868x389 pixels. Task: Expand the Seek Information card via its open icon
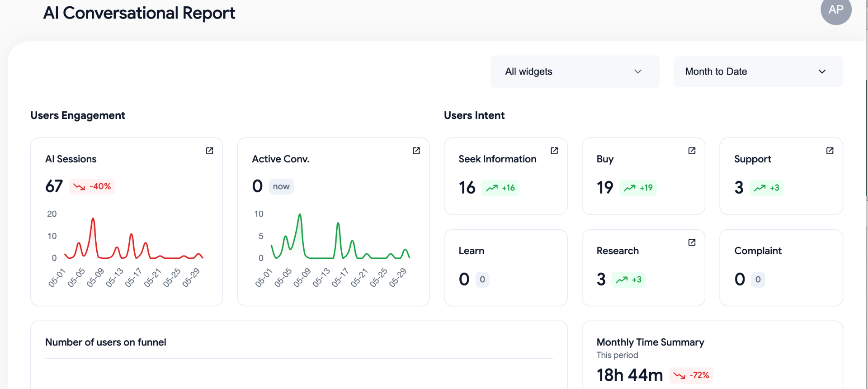coord(554,151)
